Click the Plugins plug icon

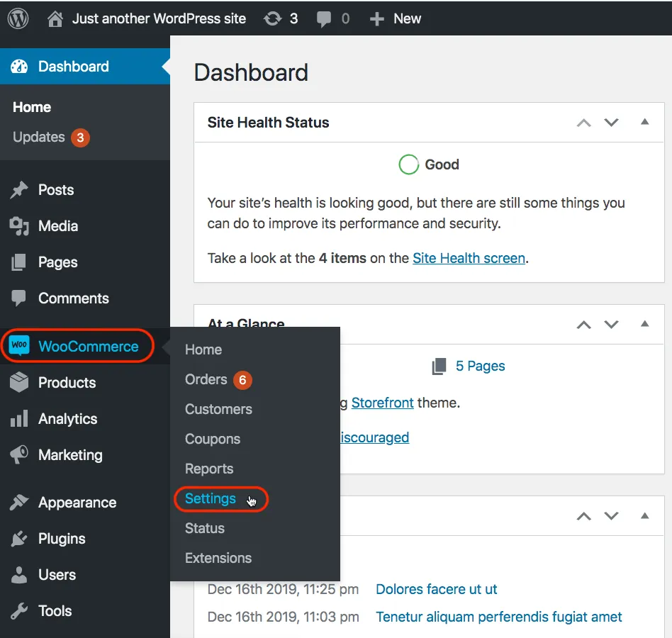click(x=19, y=539)
